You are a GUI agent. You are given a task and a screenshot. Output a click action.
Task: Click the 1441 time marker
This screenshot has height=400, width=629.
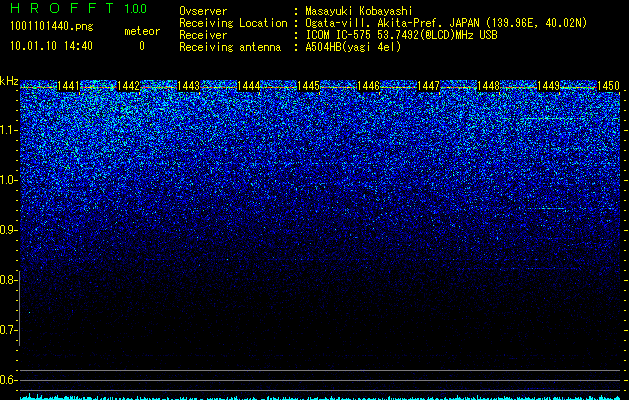[69, 86]
